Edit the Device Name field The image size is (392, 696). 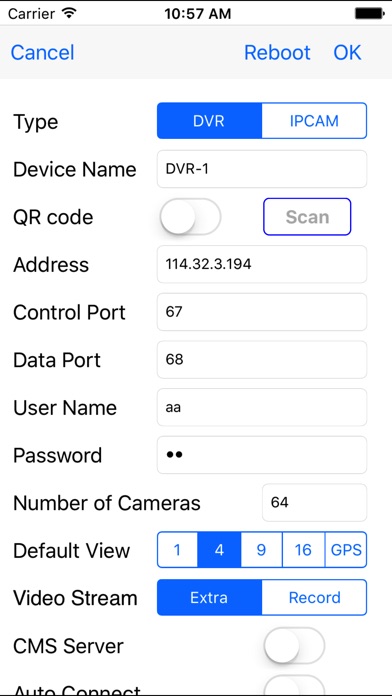coord(262,169)
